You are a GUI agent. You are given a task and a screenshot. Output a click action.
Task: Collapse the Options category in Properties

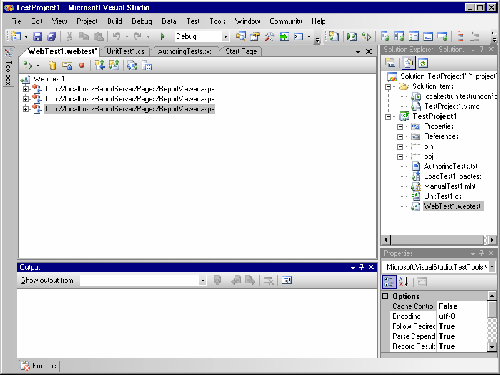[x=385, y=296]
